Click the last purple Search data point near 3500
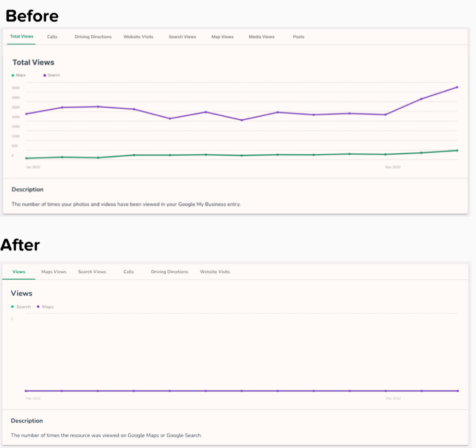 coord(457,87)
